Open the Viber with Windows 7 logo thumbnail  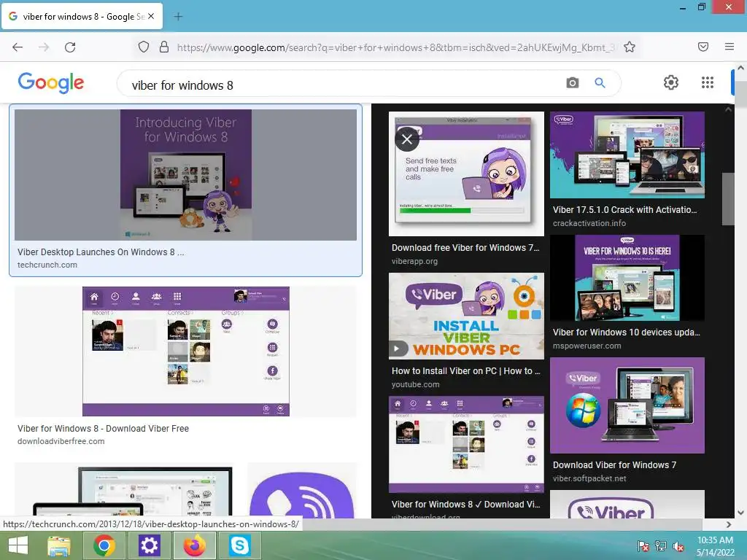pyautogui.click(x=627, y=405)
